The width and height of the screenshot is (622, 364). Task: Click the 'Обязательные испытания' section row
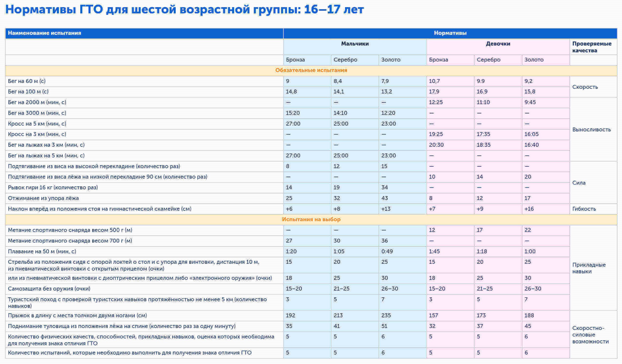(x=311, y=70)
